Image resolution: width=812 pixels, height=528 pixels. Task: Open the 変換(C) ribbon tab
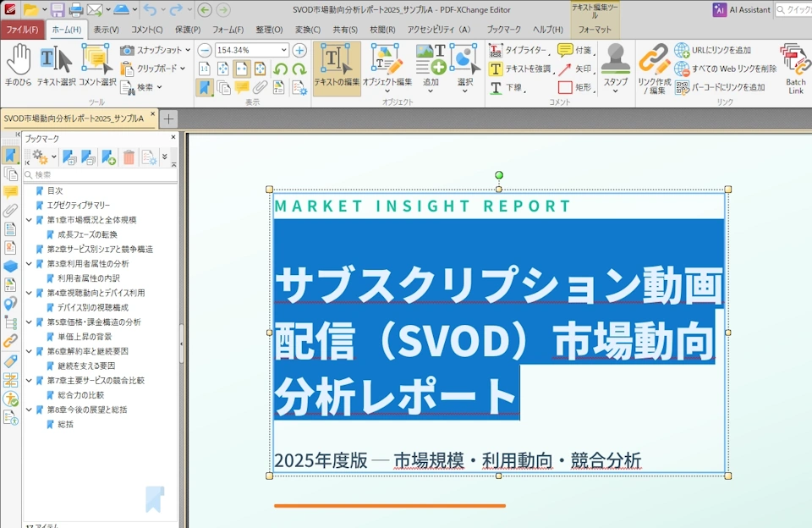tap(308, 30)
